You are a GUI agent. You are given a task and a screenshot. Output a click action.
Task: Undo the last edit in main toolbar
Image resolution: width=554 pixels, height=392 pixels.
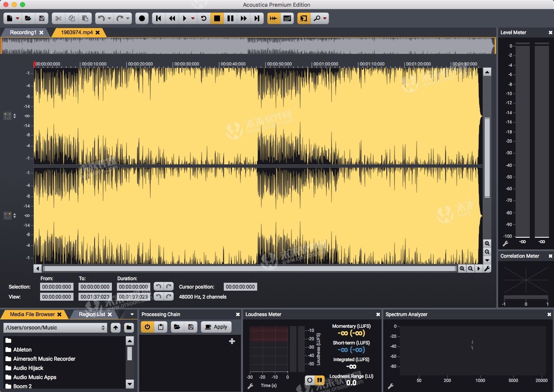pyautogui.click(x=101, y=18)
